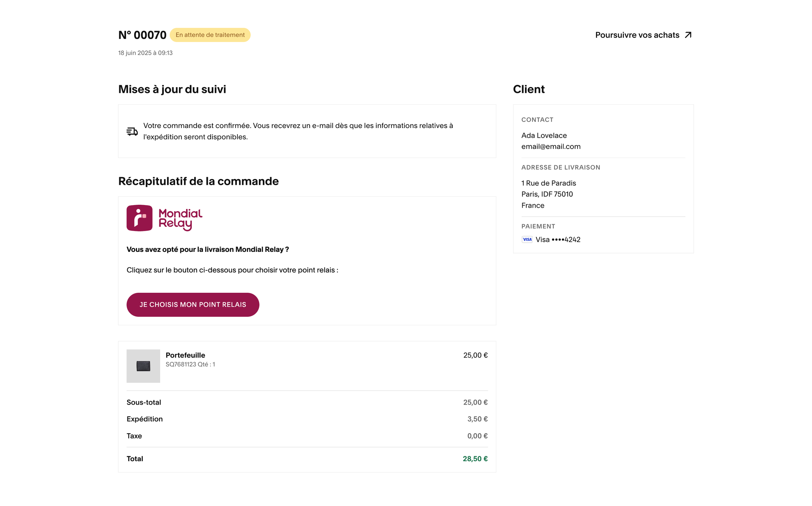
Task: Click the SKU SQ7681123 quantity line
Action: pos(190,364)
